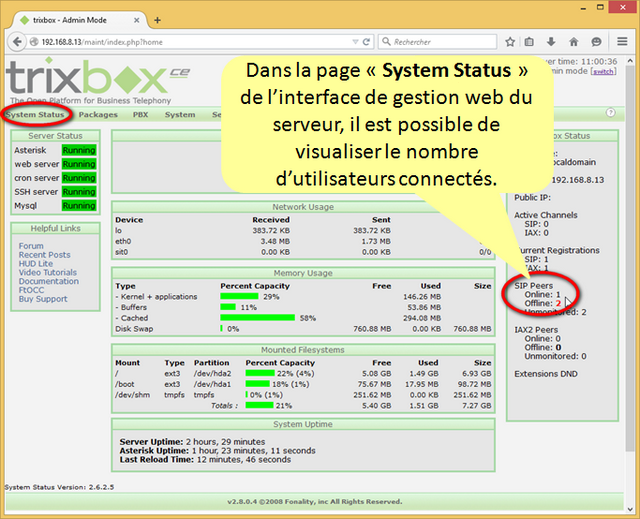Click the Totals 21% capacity bar
This screenshot has width=640, height=519.
(x=259, y=406)
